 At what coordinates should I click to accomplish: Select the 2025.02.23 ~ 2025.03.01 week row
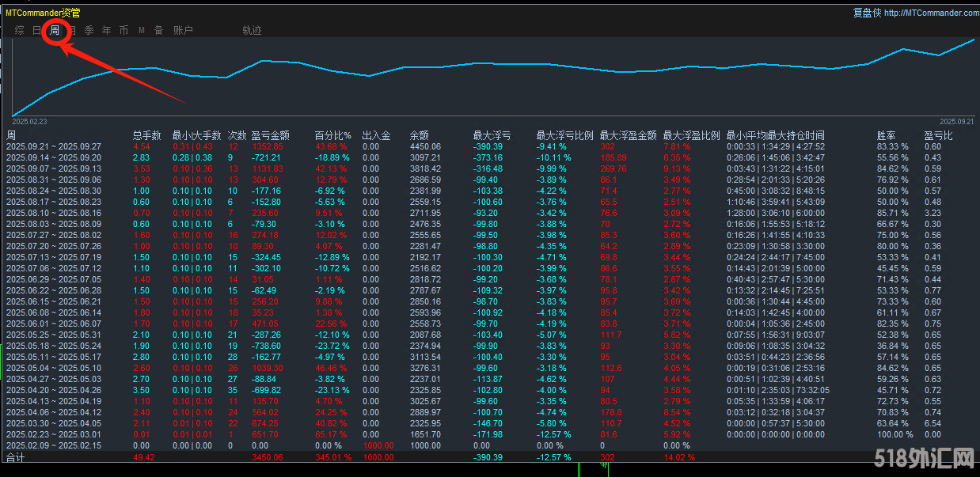point(54,435)
